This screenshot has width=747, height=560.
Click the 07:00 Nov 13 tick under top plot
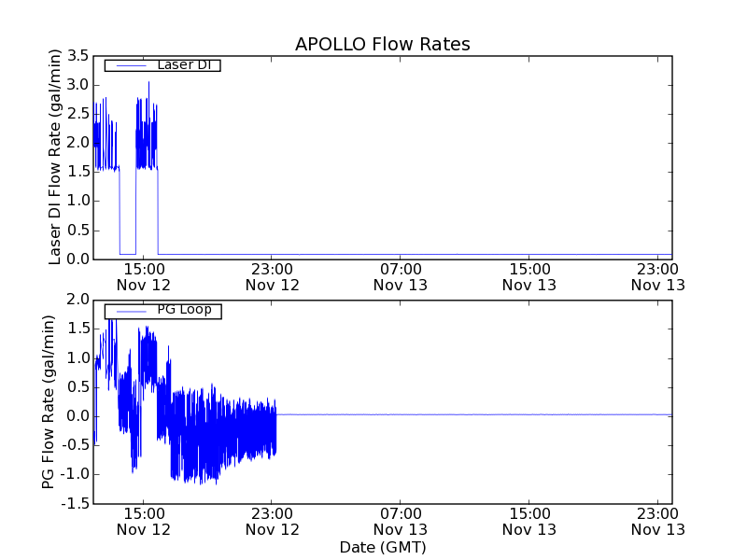pos(401,276)
